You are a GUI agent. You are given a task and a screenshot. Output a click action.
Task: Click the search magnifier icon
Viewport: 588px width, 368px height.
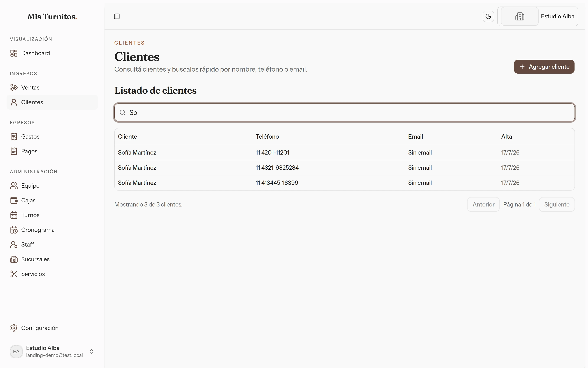click(x=122, y=112)
